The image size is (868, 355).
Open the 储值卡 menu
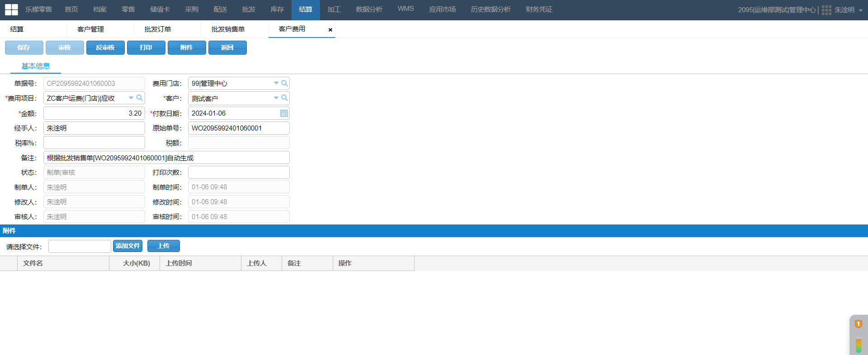[x=160, y=9]
